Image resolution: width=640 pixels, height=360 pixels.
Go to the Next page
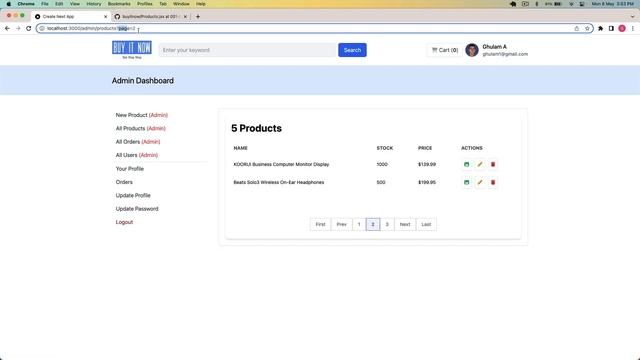pyautogui.click(x=405, y=224)
